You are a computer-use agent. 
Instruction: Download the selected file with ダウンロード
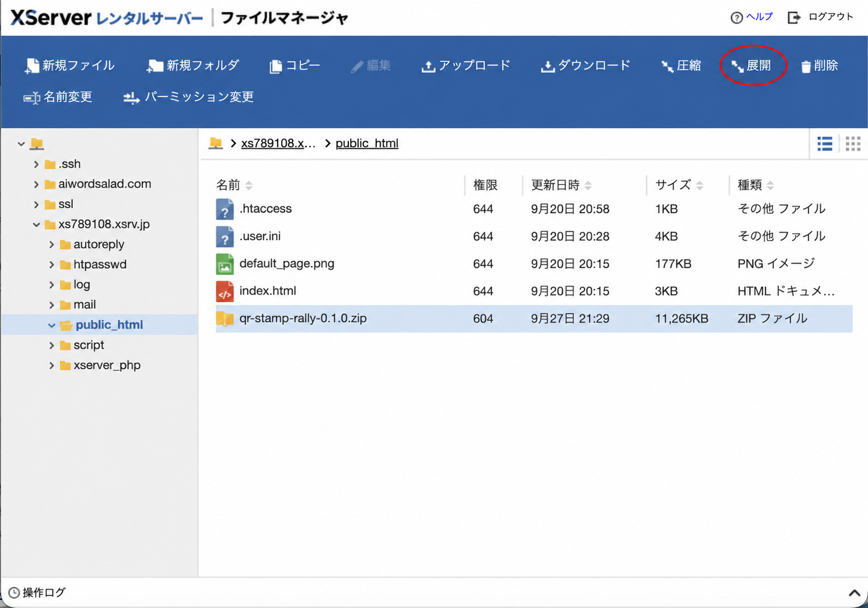(x=585, y=66)
